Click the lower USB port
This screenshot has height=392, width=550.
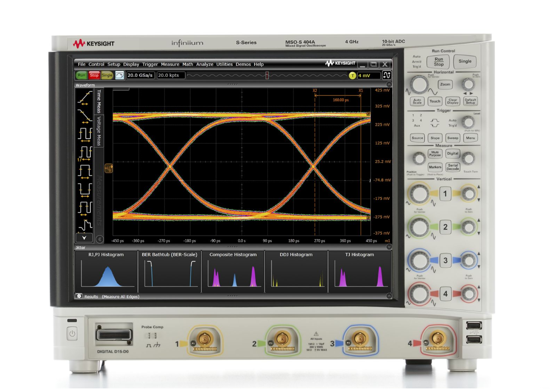coord(474,339)
